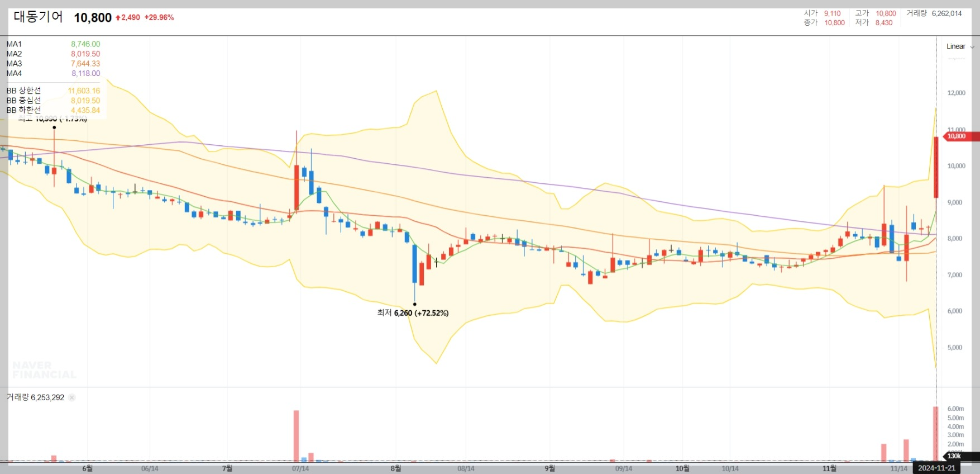Click the red 10,800 current price tag on the axis
The image size is (980, 474).
[x=960, y=136]
